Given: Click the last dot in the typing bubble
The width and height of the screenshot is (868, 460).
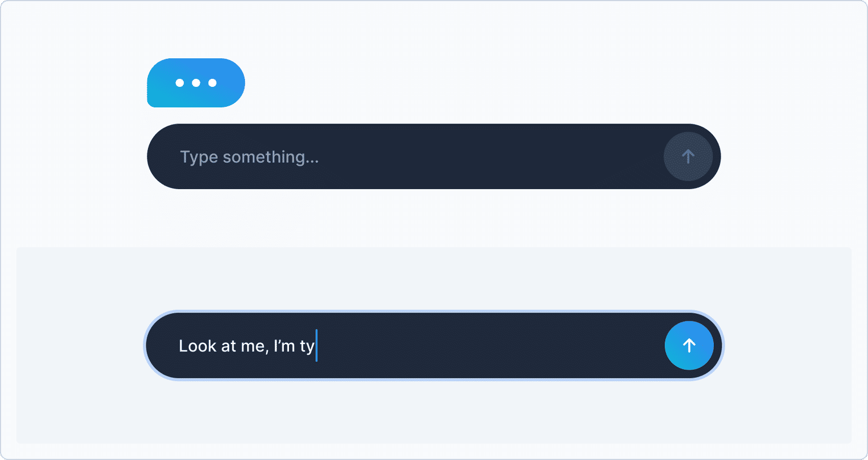Looking at the screenshot, I should pos(212,83).
